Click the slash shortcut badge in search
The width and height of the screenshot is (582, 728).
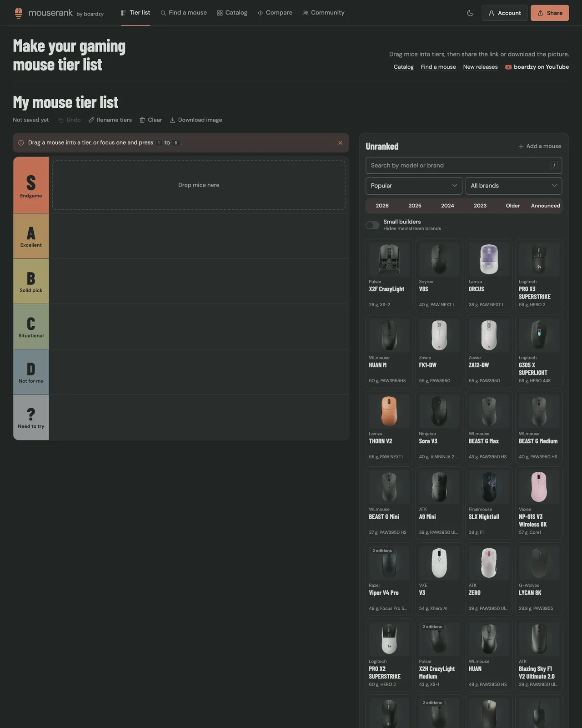pyautogui.click(x=554, y=166)
